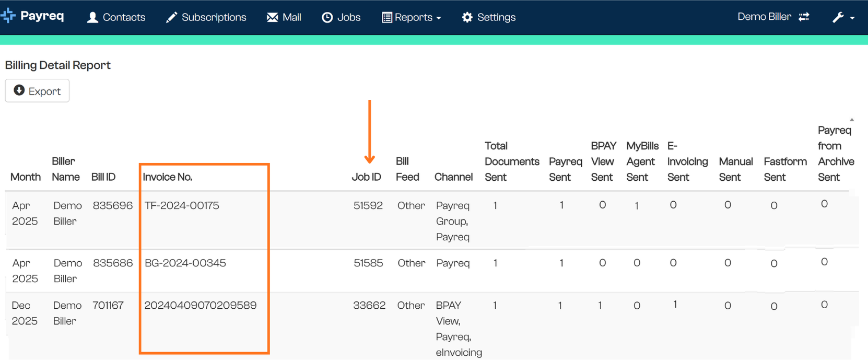The width and height of the screenshot is (868, 361).
Task: Click the Contacts person icon
Action: tap(92, 17)
